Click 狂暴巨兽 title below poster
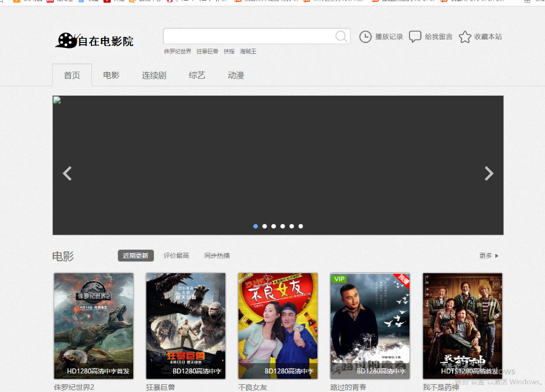The height and width of the screenshot is (392, 545). click(160, 387)
